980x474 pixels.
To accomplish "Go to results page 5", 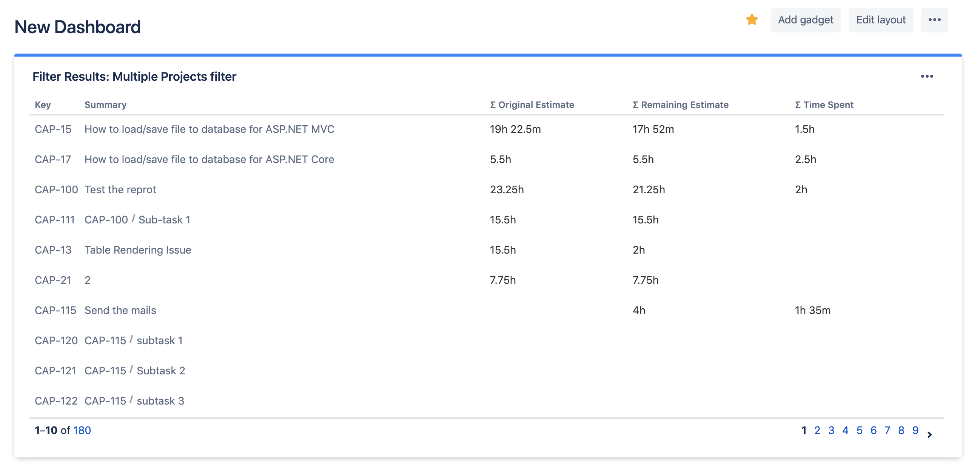I will (x=859, y=430).
